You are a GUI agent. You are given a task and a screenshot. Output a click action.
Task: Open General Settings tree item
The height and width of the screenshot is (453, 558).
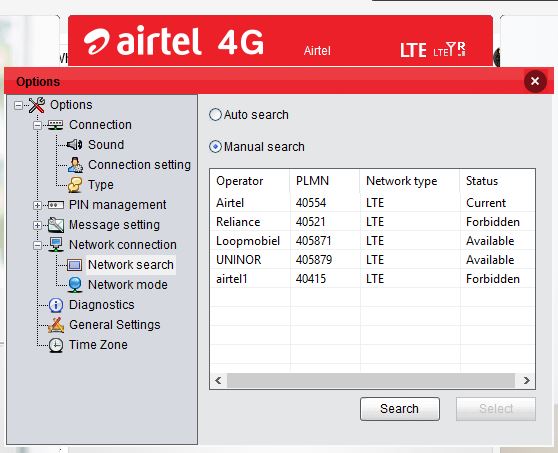pos(115,325)
